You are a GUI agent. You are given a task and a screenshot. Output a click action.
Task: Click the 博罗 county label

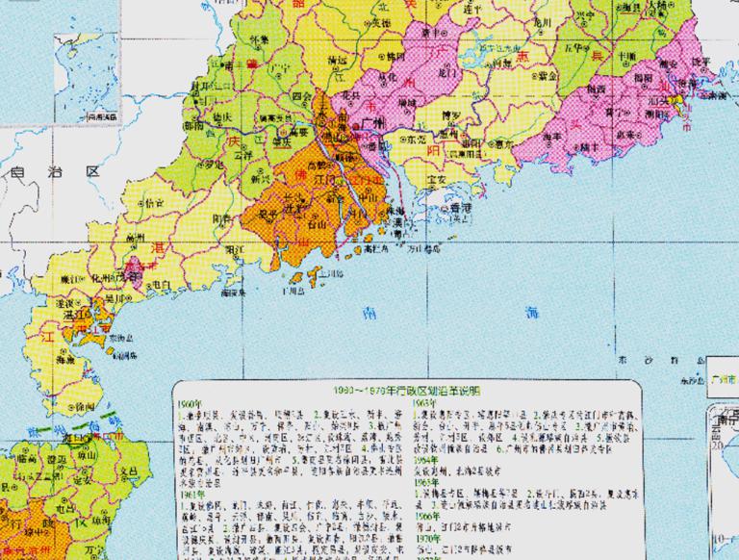[x=451, y=115]
